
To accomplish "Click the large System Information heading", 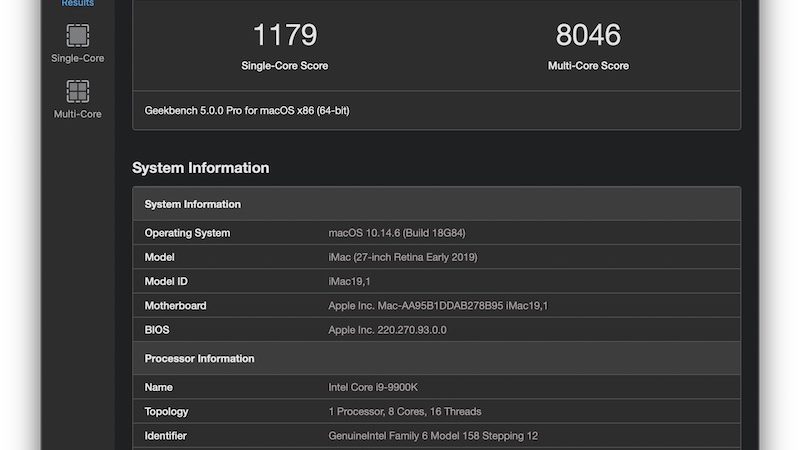I will coord(200,168).
